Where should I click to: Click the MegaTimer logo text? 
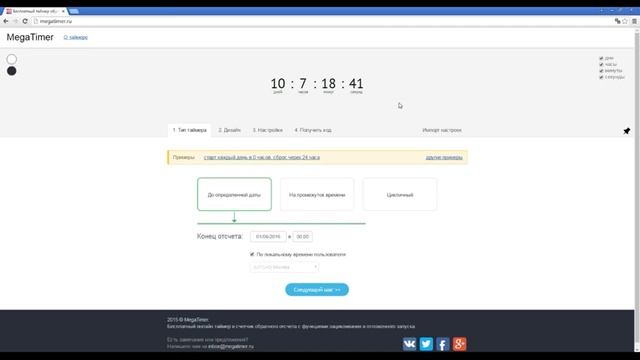[x=30, y=37]
